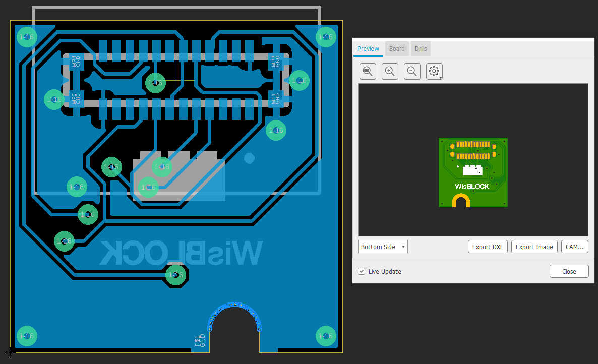Toggle the Live Update checkbox
The image size is (598, 364).
coord(362,271)
